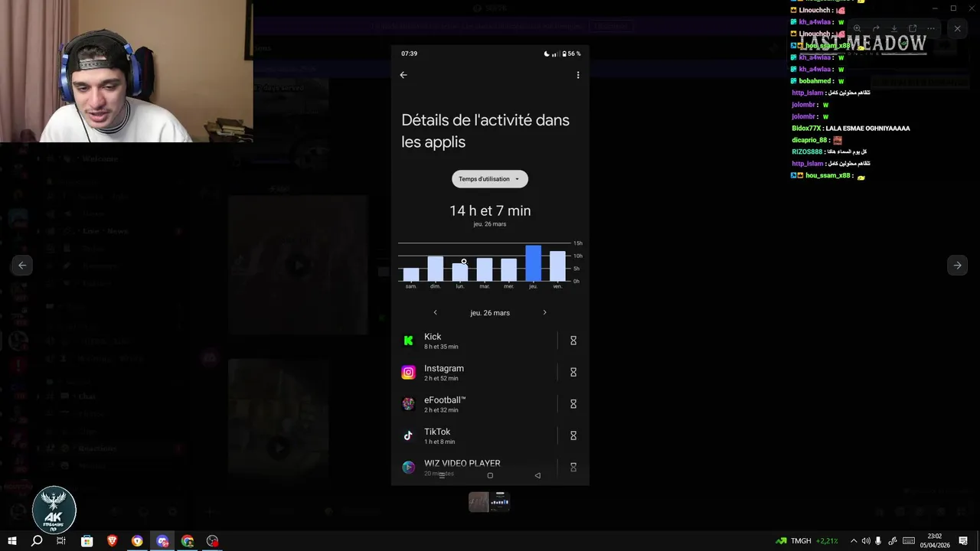Click the eFootball app icon
The image size is (980, 551).
408,404
